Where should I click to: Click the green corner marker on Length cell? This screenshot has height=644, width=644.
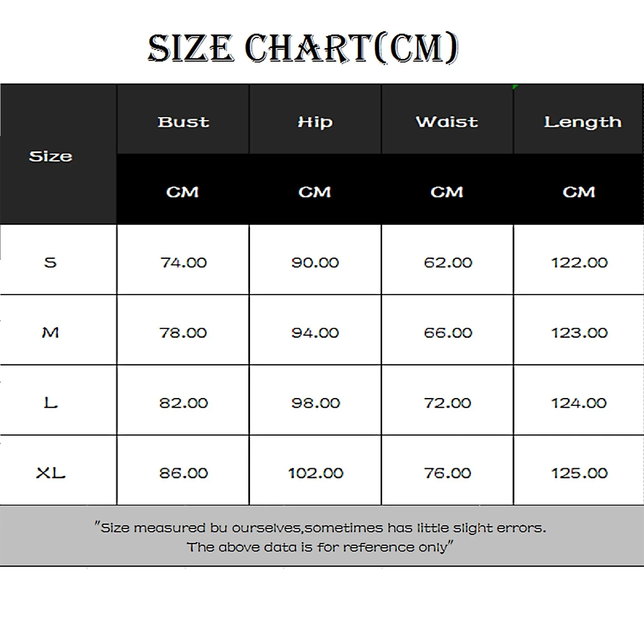[x=516, y=87]
